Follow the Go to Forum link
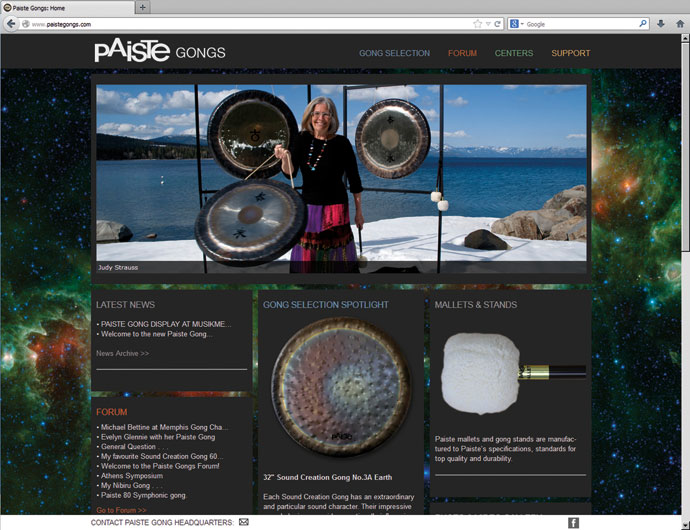Viewport: 690px width, 530px height. (x=121, y=510)
